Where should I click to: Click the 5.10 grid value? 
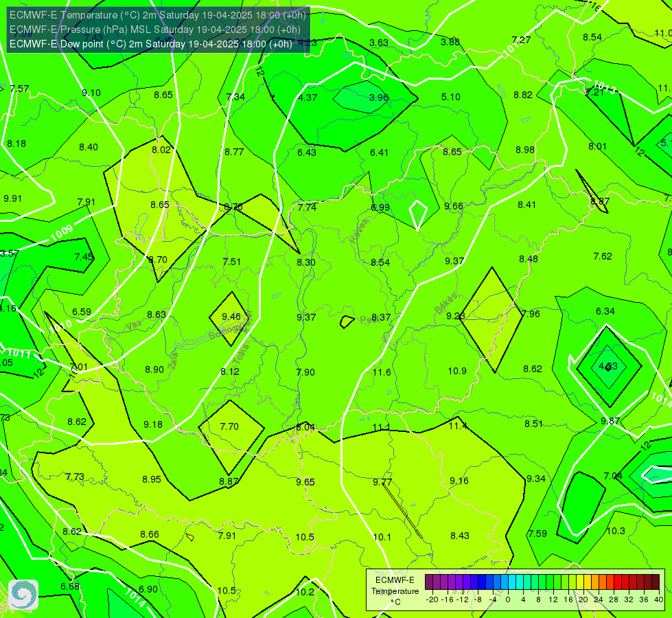pyautogui.click(x=451, y=97)
